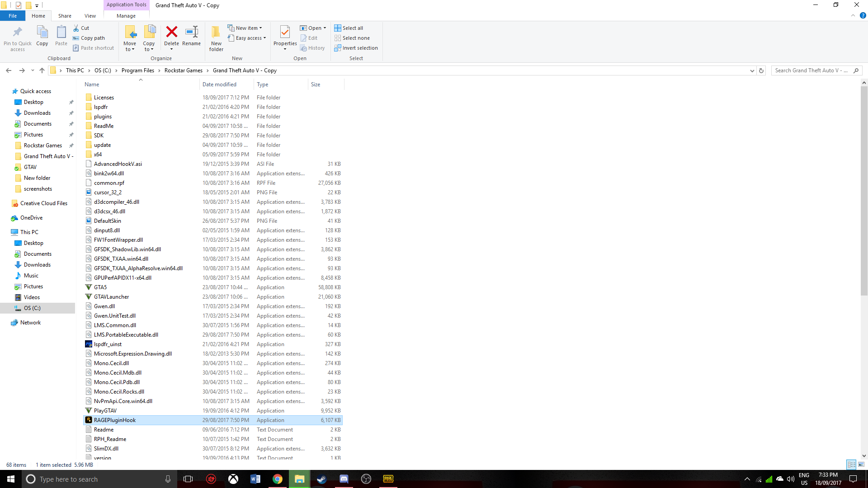This screenshot has height=488, width=868.
Task: Open the Share ribbon tab
Action: [x=65, y=16]
